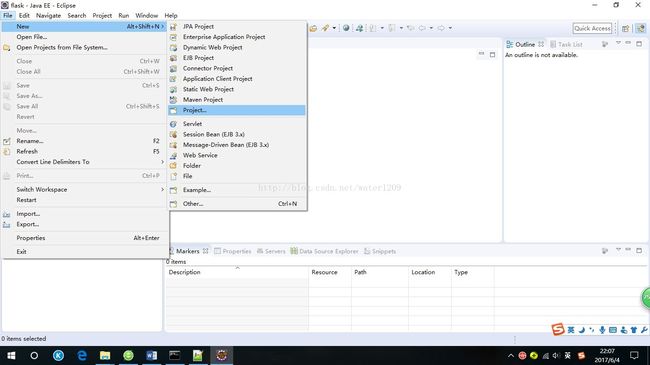
Task: Open back navigation history dropdown arrow
Action: coord(431,28)
